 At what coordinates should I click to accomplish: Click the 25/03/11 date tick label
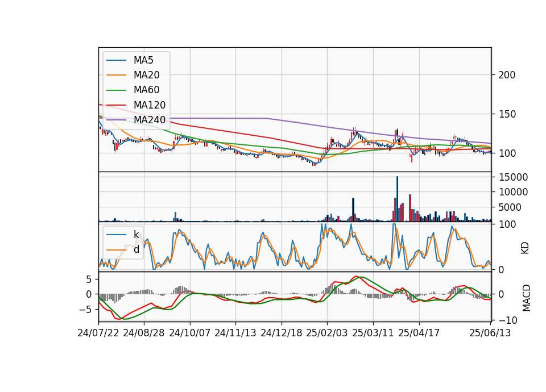click(x=373, y=333)
